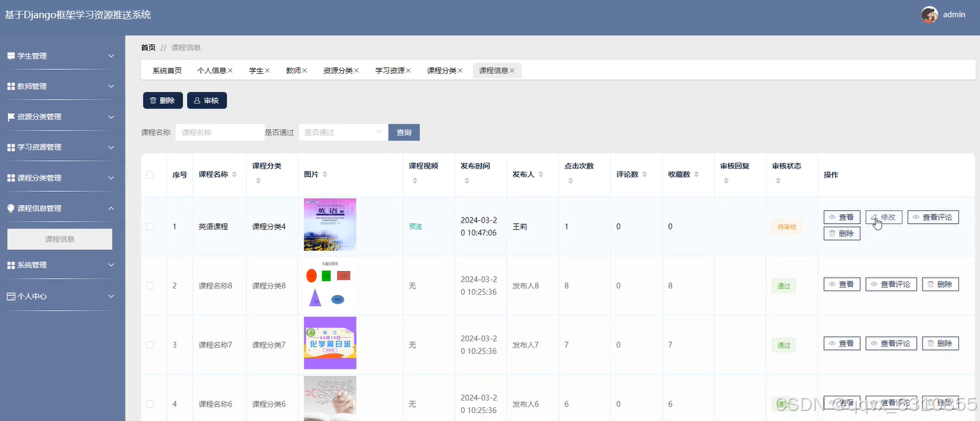Screen dimensions: 980x421
Task: Expand the 系统管理 menu chevron
Action: [x=111, y=265]
